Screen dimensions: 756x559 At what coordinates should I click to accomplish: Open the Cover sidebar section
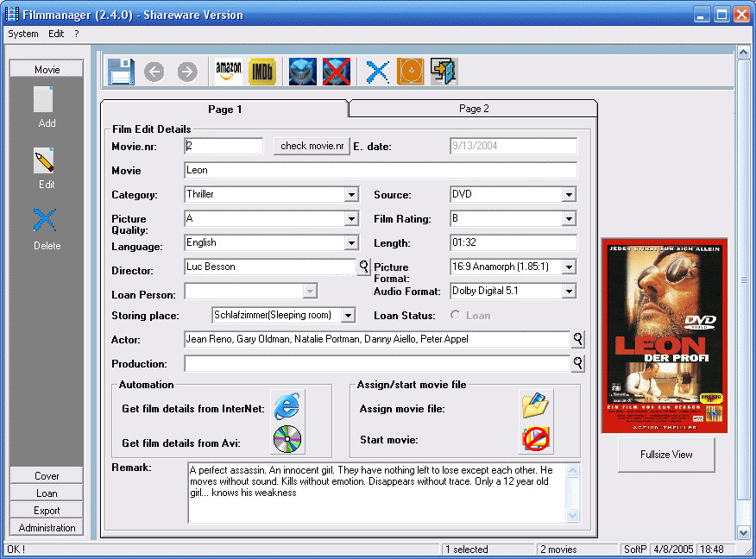(47, 475)
